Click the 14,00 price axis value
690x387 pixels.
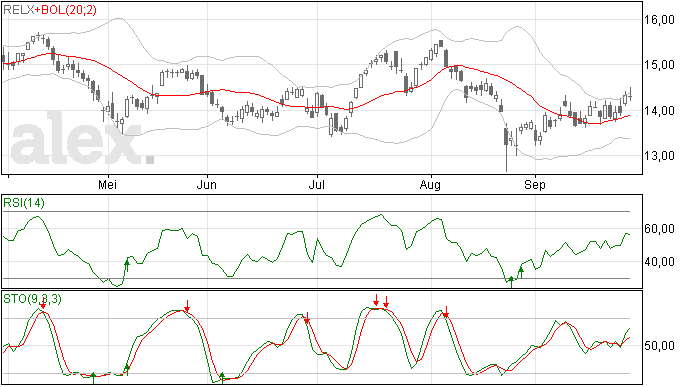659,111
